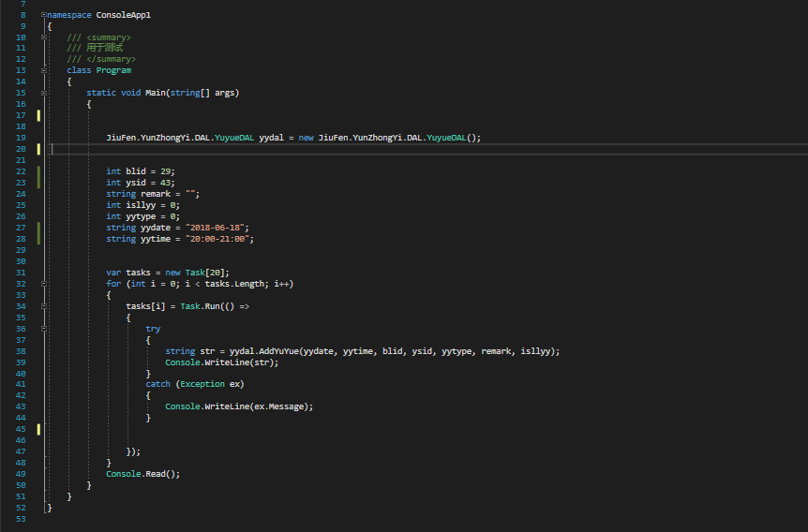
Task: Click Task[20] array size expression
Action: click(x=204, y=273)
